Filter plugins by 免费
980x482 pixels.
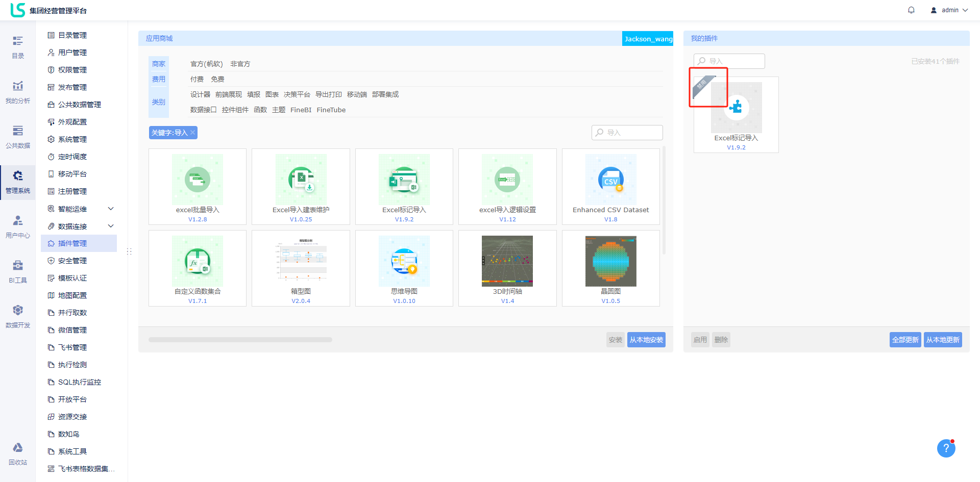coord(217,79)
